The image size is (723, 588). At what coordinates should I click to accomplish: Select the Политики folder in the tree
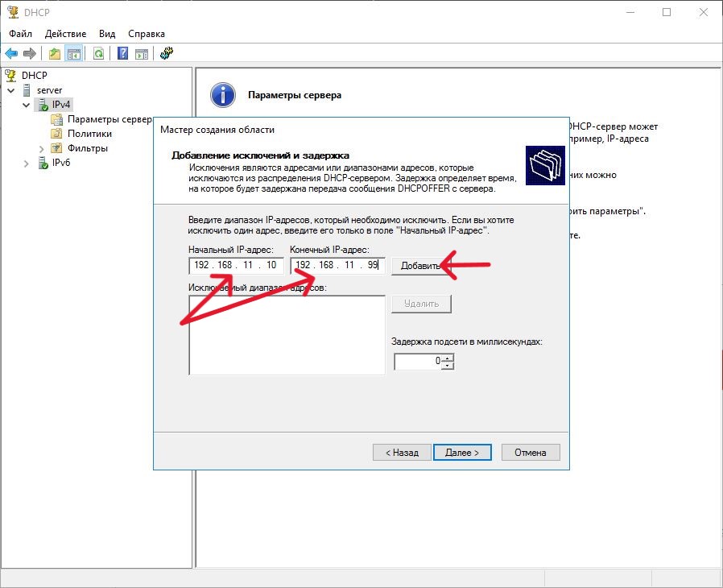[89, 134]
